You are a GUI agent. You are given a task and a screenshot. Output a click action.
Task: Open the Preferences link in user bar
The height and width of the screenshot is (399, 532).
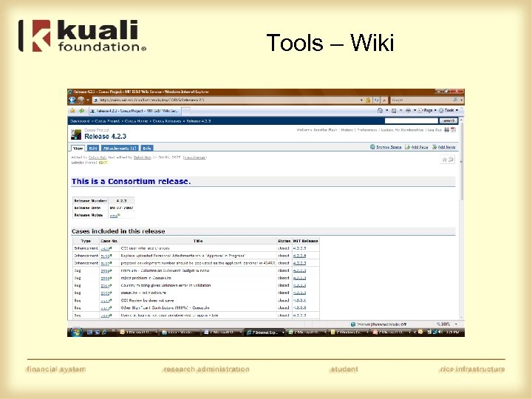pos(367,130)
